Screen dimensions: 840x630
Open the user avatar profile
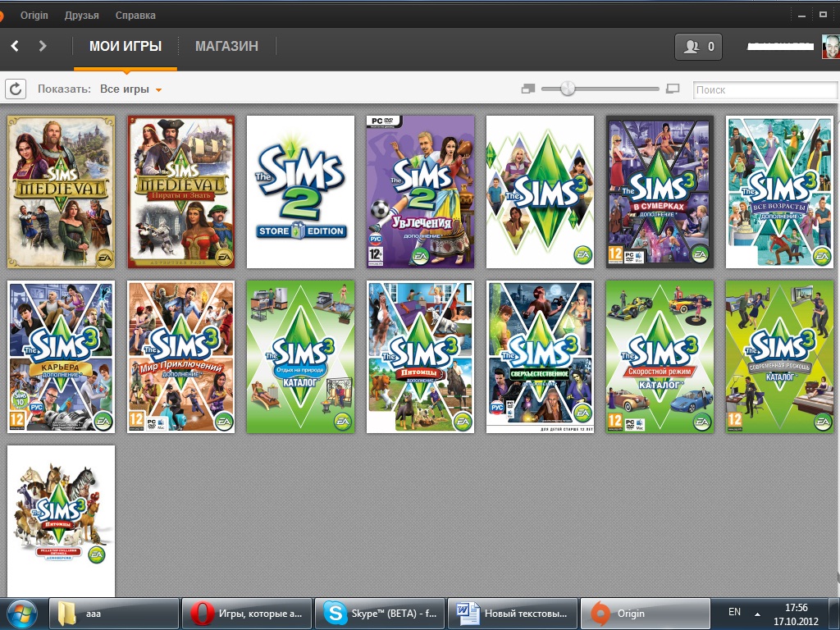[831, 47]
